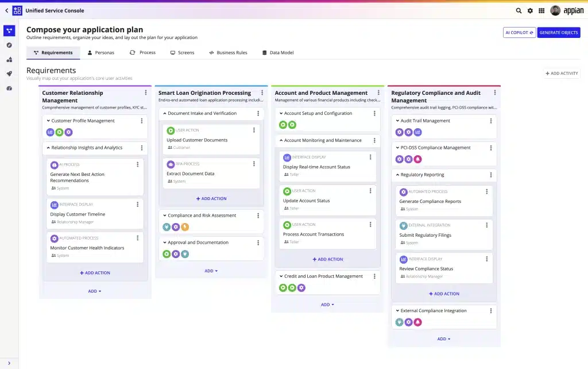Select the rocket deploy sidebar icon

point(9,74)
